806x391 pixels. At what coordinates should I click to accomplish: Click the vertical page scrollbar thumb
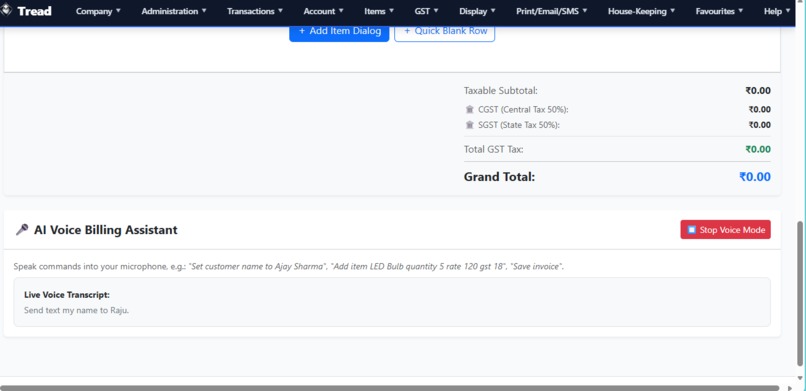tap(800, 294)
